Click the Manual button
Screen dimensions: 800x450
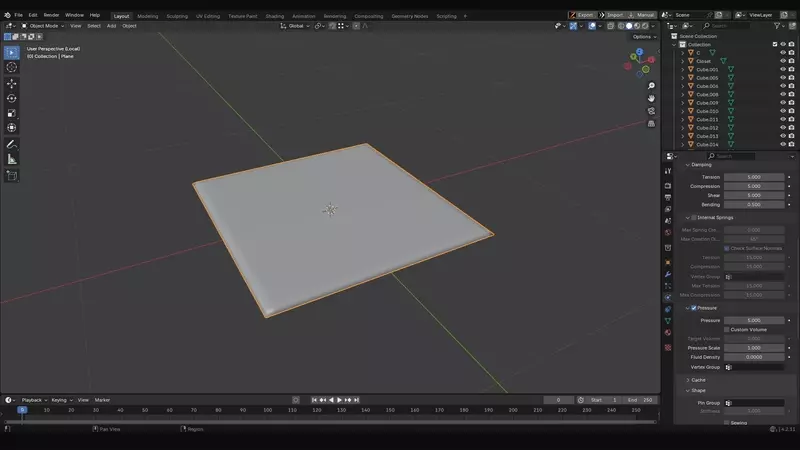[641, 15]
